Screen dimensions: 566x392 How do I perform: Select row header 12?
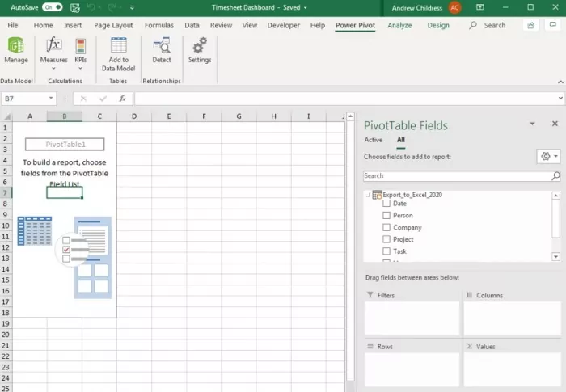tap(6, 247)
